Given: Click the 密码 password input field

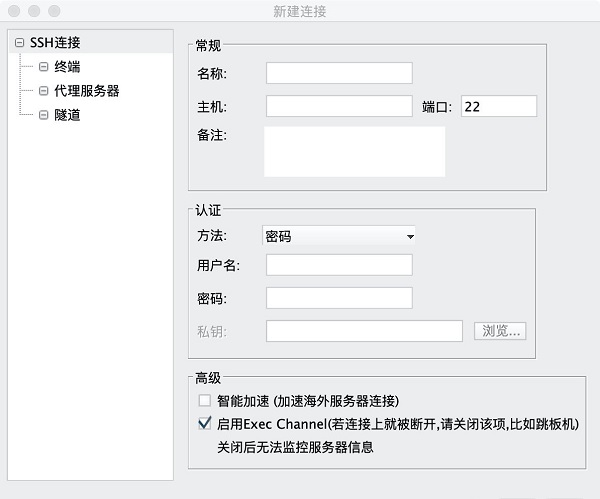Looking at the screenshot, I should [339, 298].
